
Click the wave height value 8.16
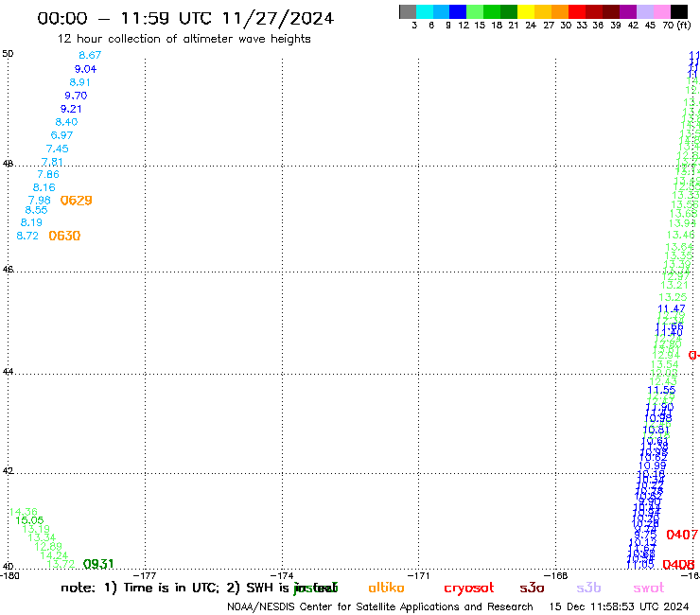(44, 187)
